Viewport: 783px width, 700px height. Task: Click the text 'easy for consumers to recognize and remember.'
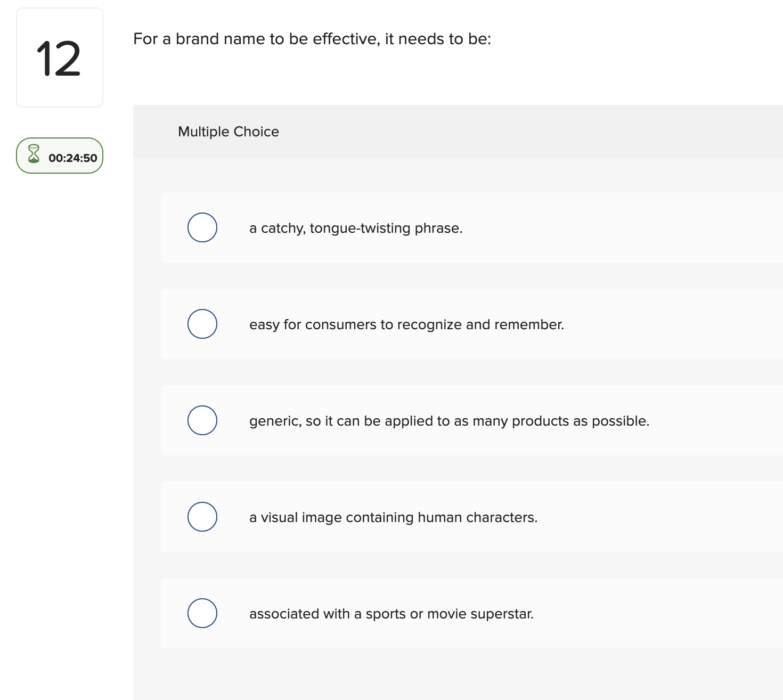click(406, 324)
